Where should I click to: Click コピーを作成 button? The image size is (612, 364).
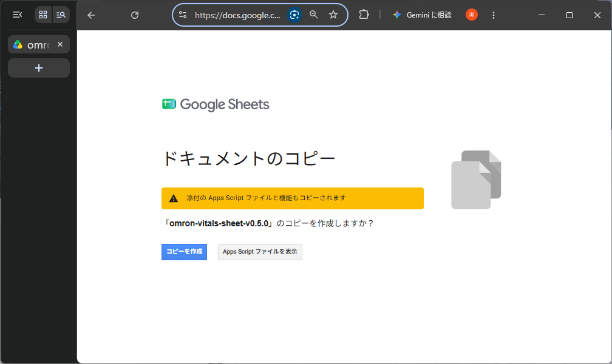(184, 252)
